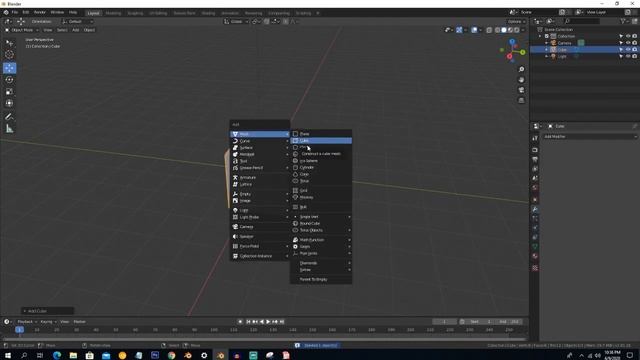Disable Light render camera icon
640x360 pixels.
click(x=634, y=56)
